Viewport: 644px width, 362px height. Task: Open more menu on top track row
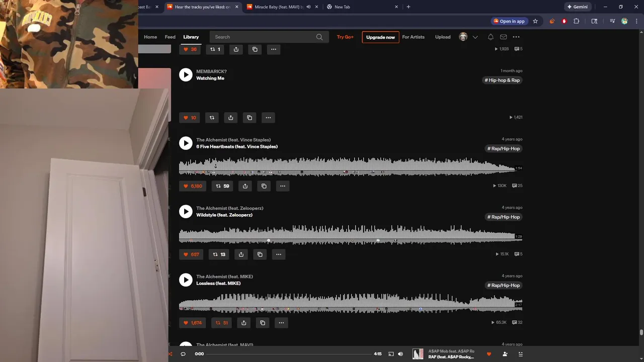(x=274, y=49)
